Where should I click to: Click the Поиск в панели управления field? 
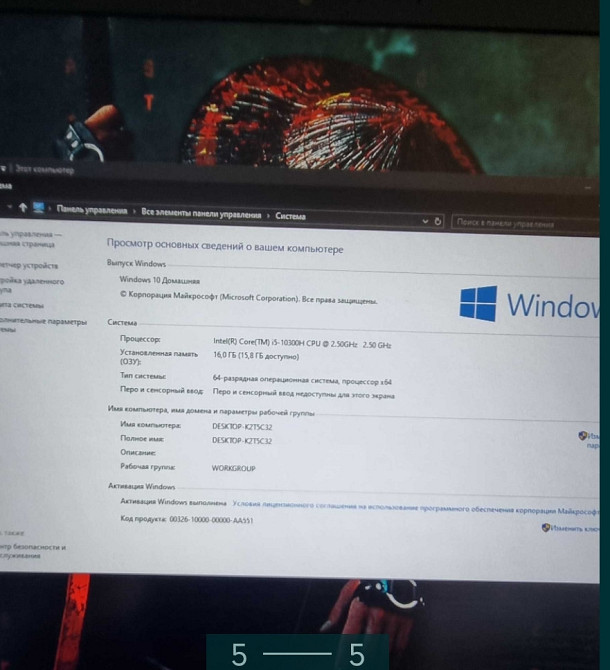pos(525,224)
